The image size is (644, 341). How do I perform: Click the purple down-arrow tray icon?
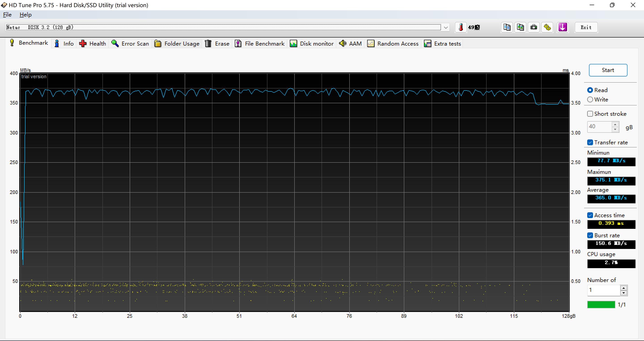[563, 27]
